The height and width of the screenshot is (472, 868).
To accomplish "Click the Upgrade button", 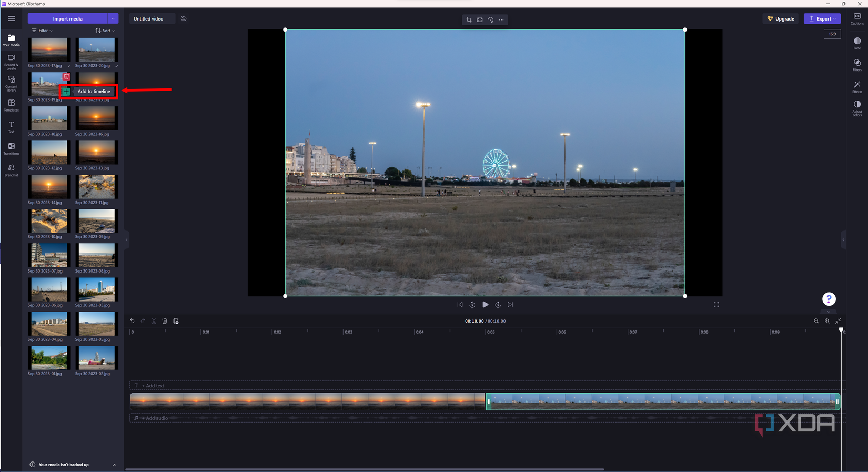I will [781, 18].
